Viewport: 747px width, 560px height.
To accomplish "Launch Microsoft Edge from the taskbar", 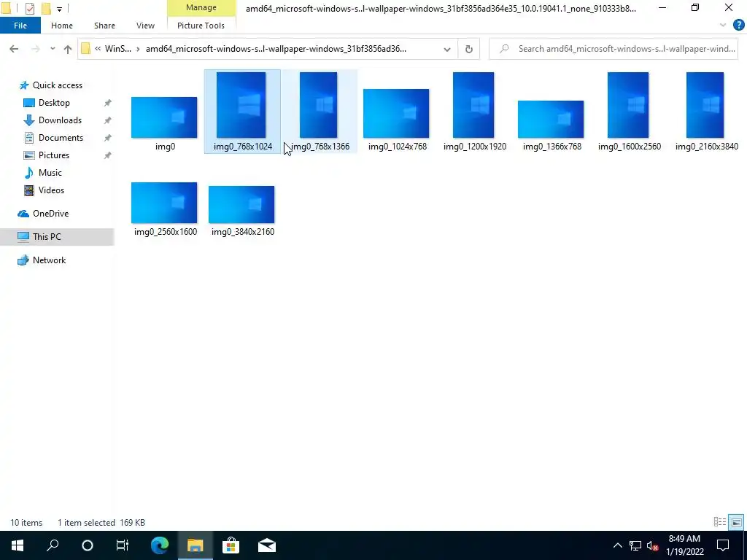I will click(160, 545).
